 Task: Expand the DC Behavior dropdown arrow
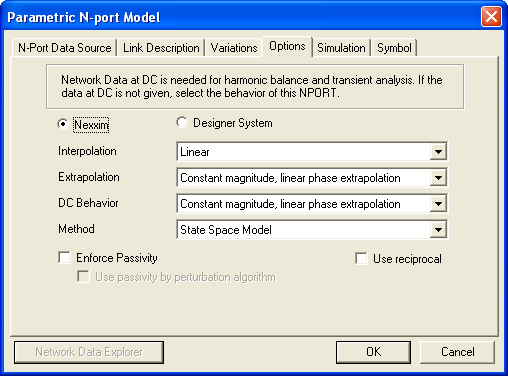[438, 204]
